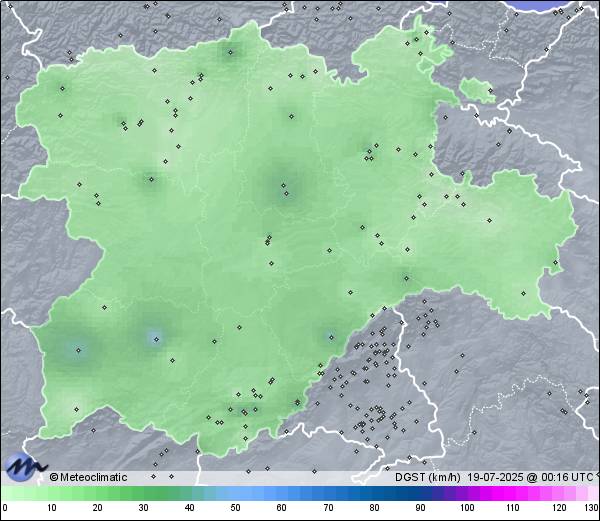Pick the light blue legend color above 50
600x521 pixels.
pos(235,493)
